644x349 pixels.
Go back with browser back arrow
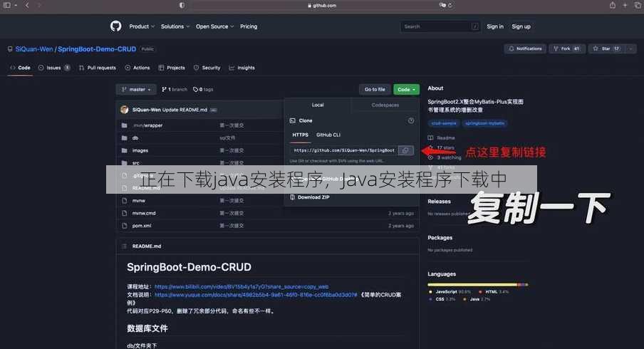[x=27, y=5]
